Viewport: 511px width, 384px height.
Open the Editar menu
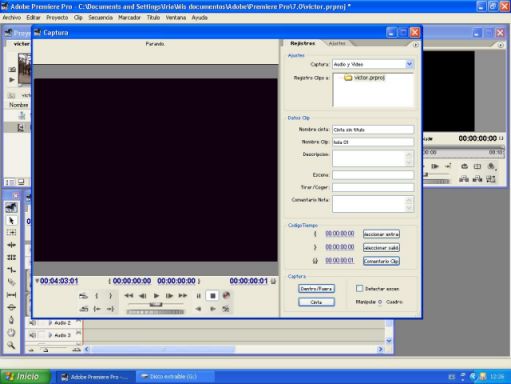pyautogui.click(x=33, y=17)
